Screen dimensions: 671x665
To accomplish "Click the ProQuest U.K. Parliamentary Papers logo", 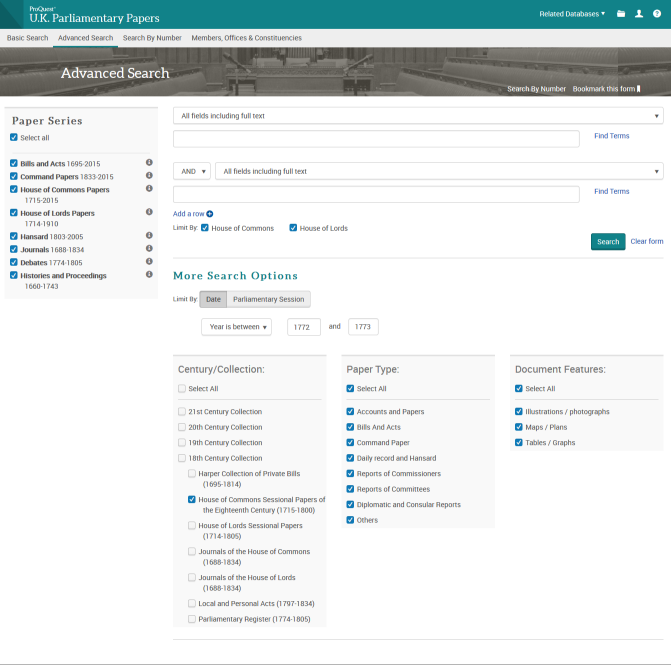I will tap(94, 15).
